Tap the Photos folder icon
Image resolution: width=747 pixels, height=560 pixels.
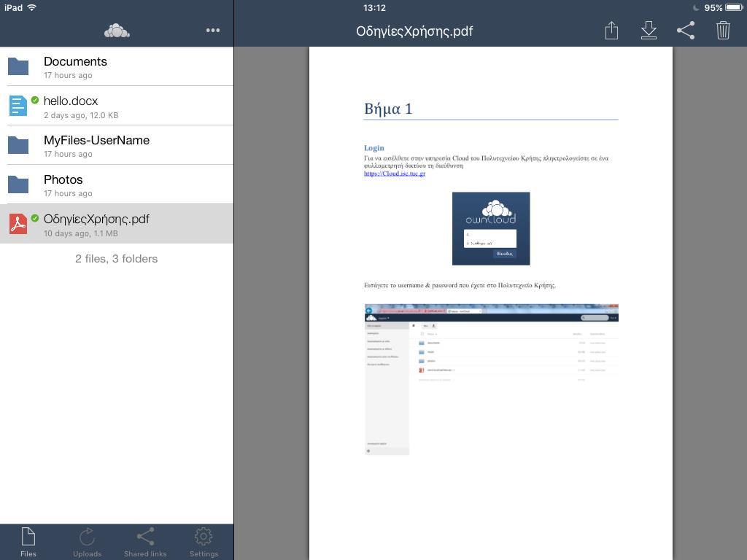click(x=18, y=184)
